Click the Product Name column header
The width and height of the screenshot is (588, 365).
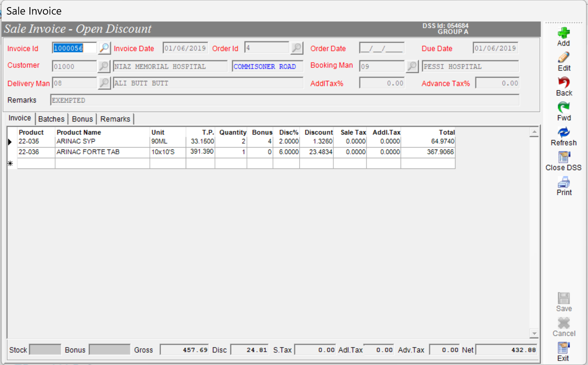(102, 132)
